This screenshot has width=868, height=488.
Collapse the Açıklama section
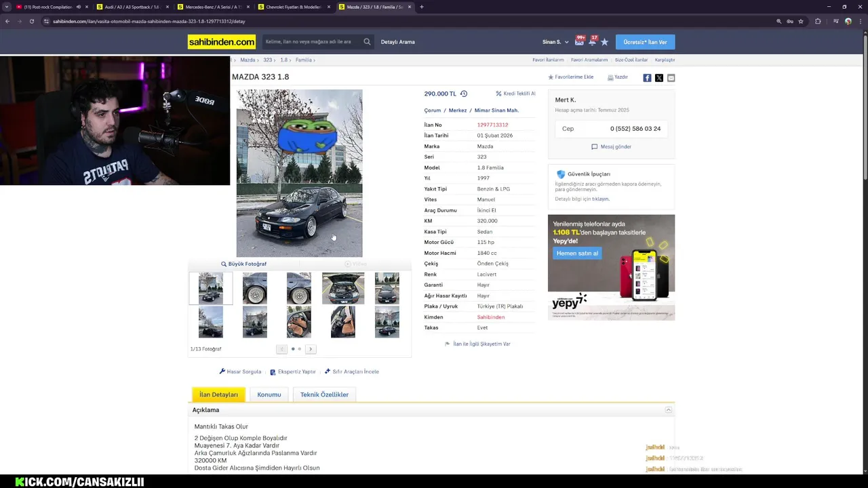668,410
